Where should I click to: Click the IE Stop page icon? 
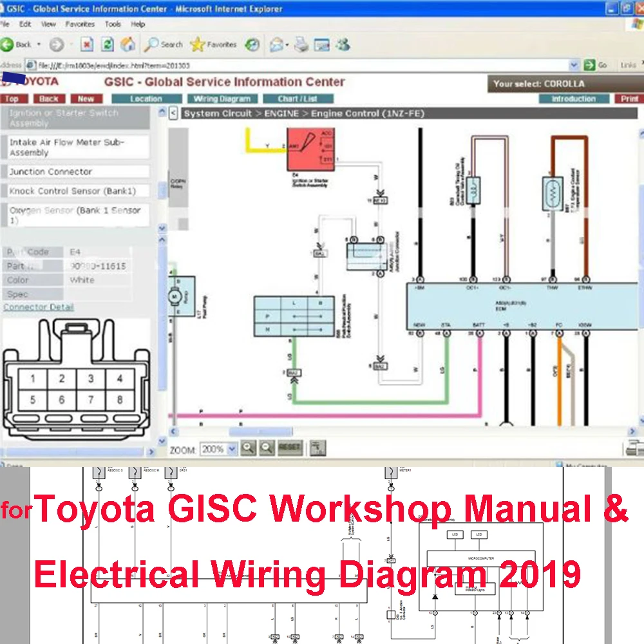pos(86,44)
